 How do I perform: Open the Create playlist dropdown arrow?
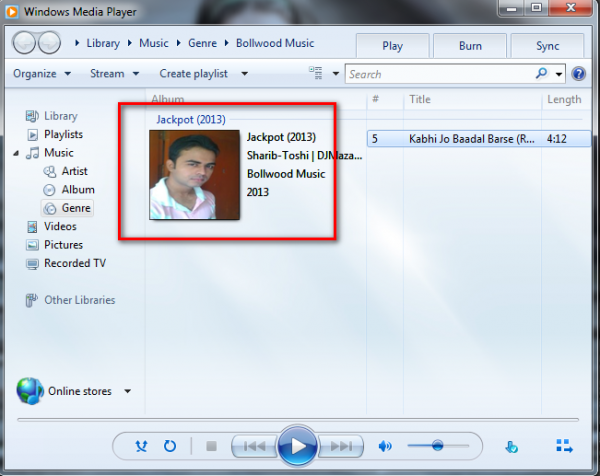pyautogui.click(x=245, y=73)
